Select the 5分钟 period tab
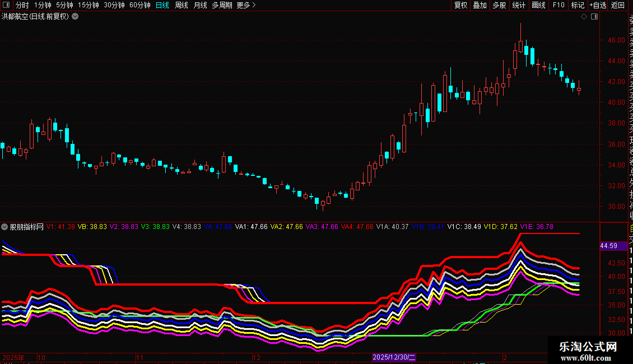Viewport: 633px width, 364px height. [64, 5]
